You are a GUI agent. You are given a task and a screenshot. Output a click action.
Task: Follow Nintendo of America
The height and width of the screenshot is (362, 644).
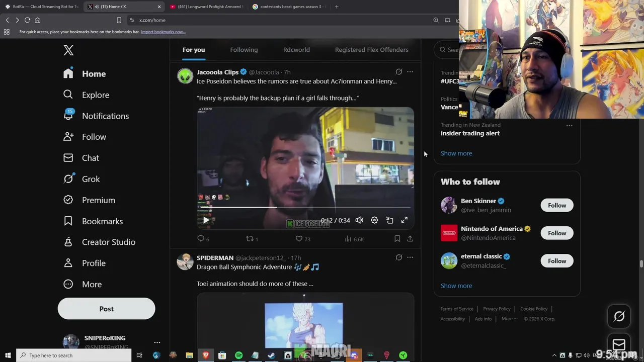(x=557, y=233)
